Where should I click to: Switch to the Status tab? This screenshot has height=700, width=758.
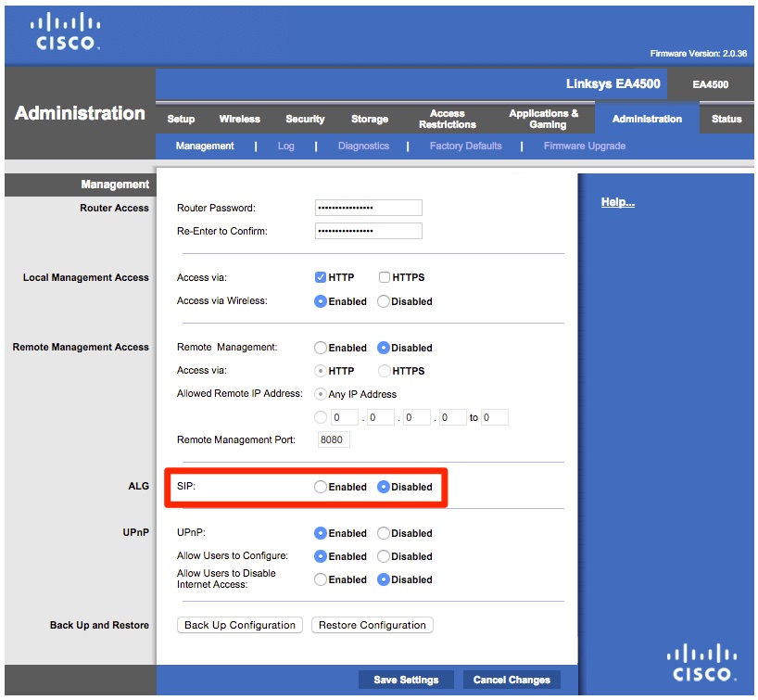pos(726,119)
